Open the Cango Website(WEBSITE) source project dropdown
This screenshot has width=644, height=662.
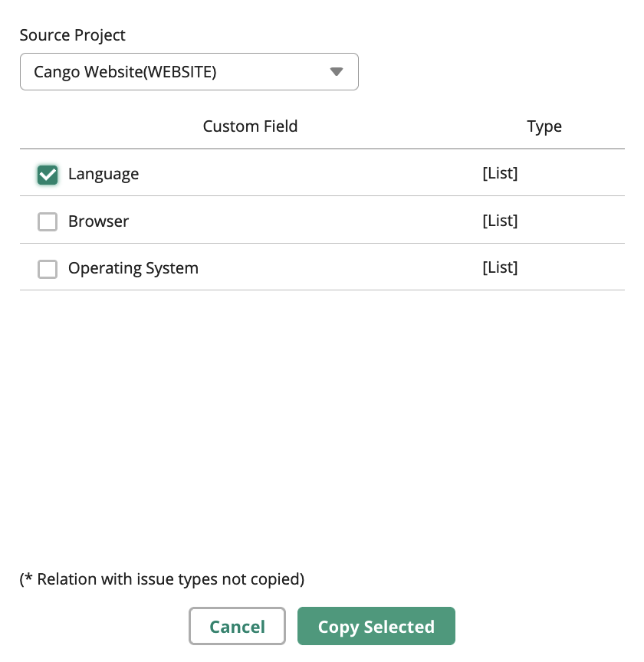[189, 72]
